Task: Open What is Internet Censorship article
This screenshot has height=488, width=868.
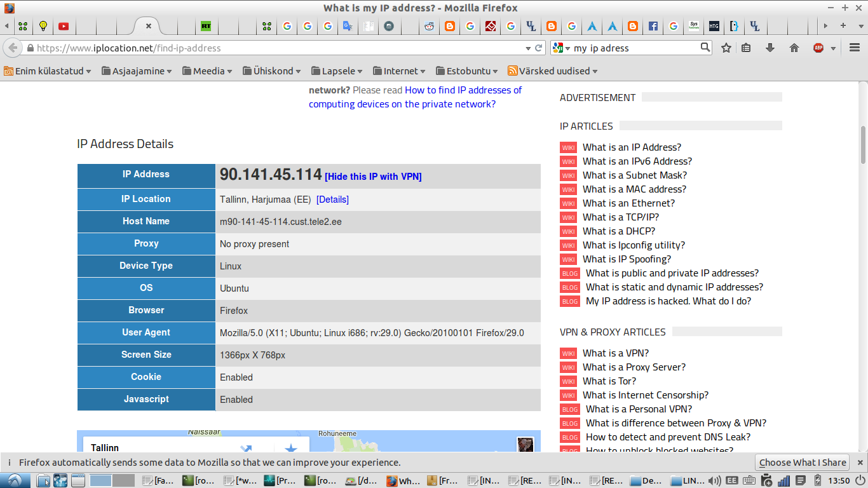Action: coord(646,395)
